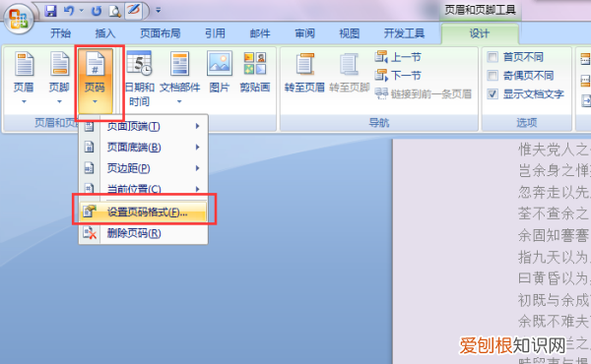Click the 页脚 footer icon
Viewport: 591px width, 364px height.
tap(59, 64)
